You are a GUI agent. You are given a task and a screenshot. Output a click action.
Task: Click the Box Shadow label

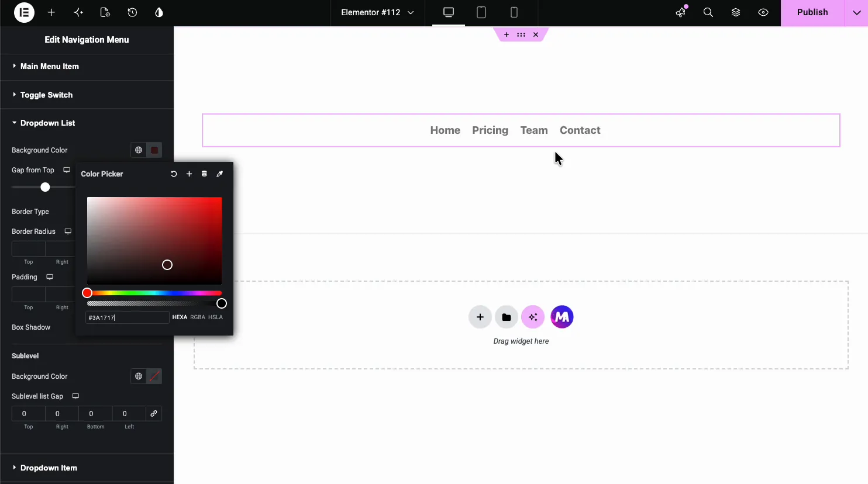[x=31, y=327]
